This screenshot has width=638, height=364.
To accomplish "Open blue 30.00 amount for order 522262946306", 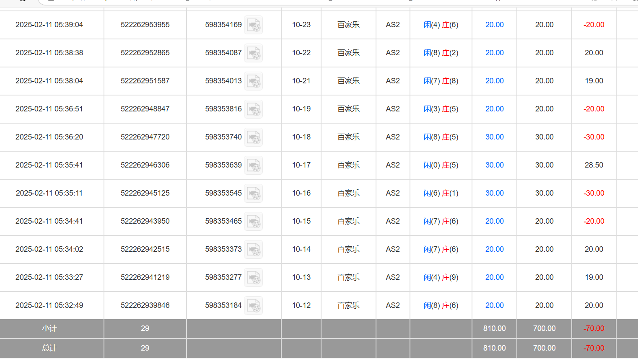I will 494,165.
